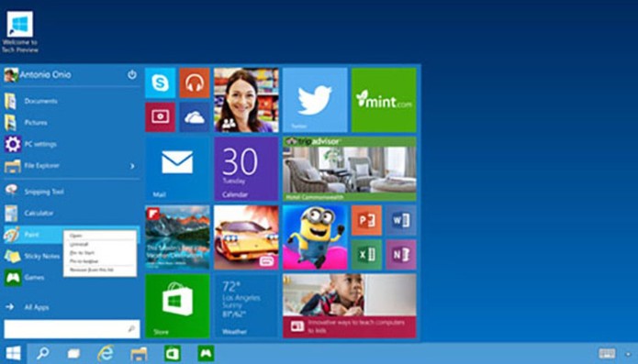Screen dimensions: 638x364
Task: Open the Xbox Games app on taskbar
Action: tap(206, 353)
